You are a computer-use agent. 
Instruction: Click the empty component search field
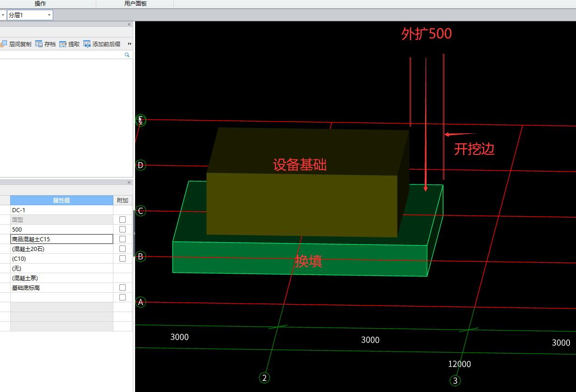pos(61,55)
